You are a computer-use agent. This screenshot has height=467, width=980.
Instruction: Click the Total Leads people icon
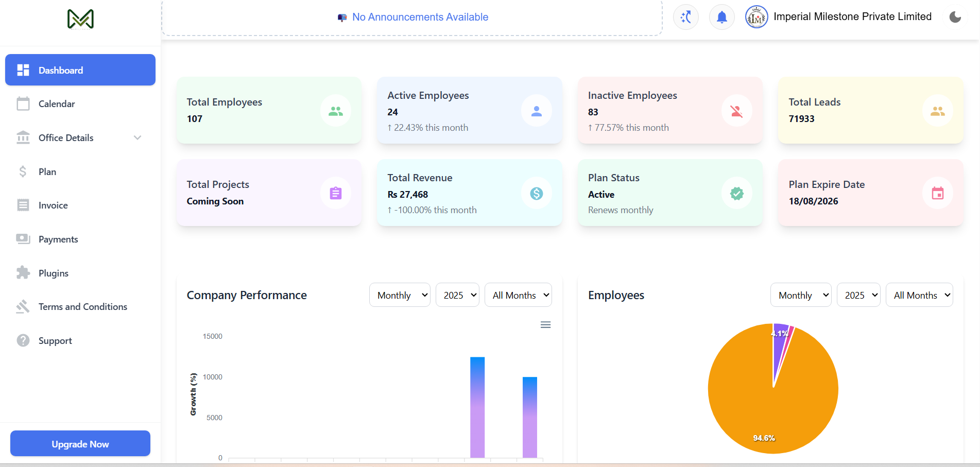coord(937,110)
